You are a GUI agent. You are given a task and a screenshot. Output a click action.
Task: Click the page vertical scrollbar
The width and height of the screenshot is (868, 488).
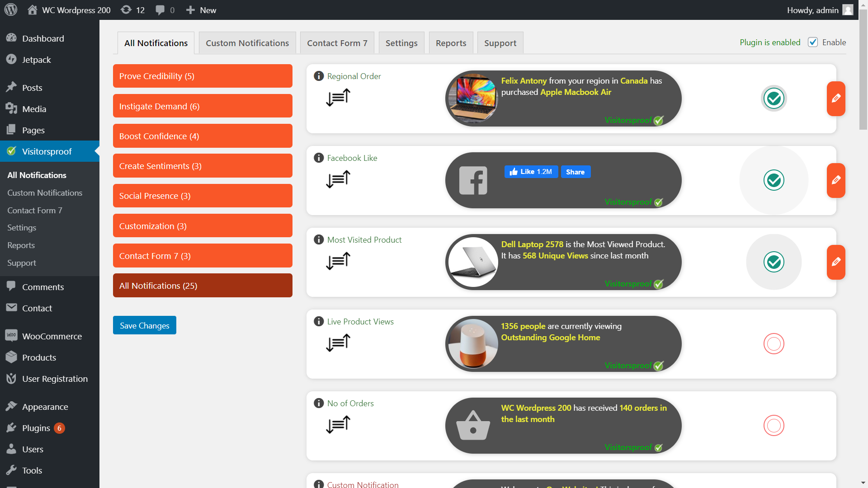tap(863, 70)
